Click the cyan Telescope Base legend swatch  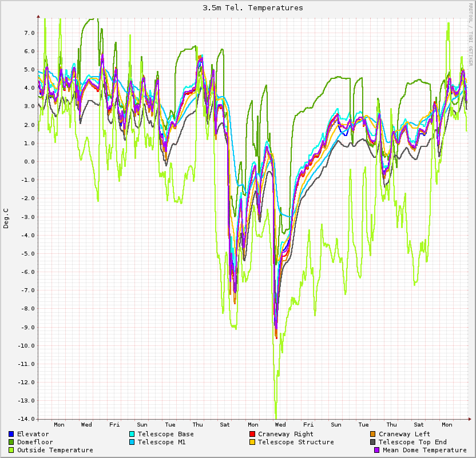[132, 434]
